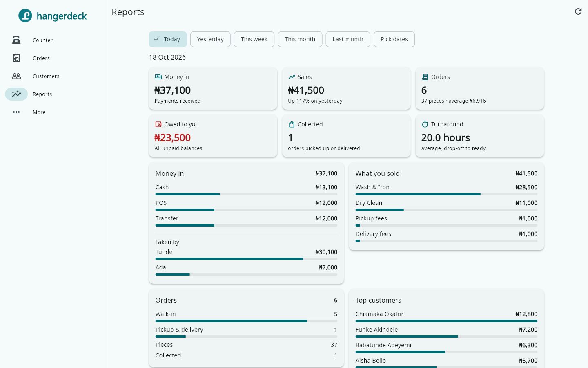
Task: Click the Pickup fees row label
Action: pos(371,218)
